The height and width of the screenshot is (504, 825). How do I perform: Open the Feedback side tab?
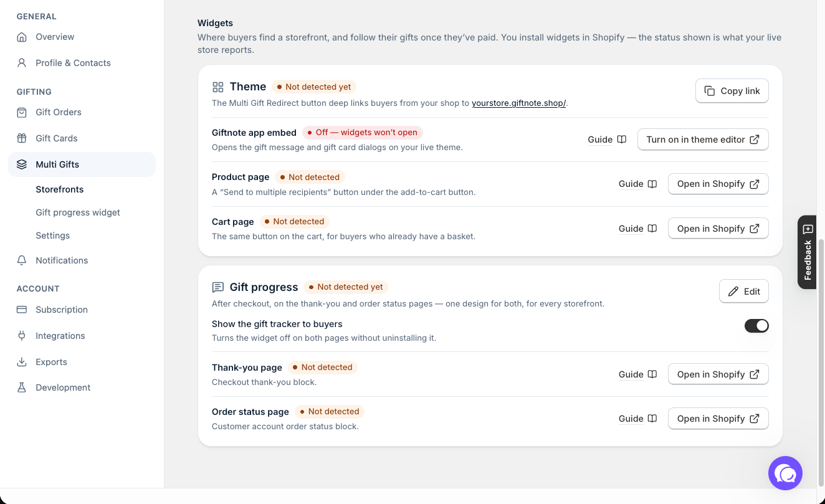pyautogui.click(x=807, y=252)
